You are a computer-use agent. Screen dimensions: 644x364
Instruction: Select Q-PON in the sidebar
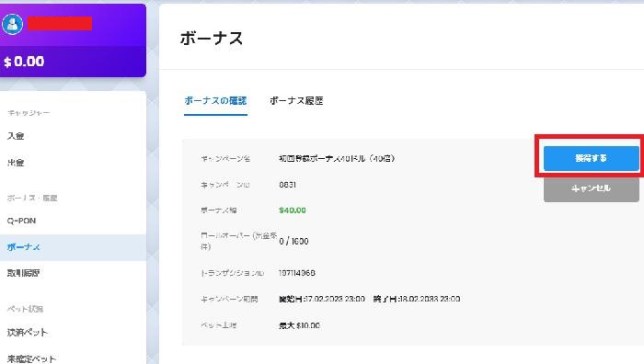[x=21, y=221]
